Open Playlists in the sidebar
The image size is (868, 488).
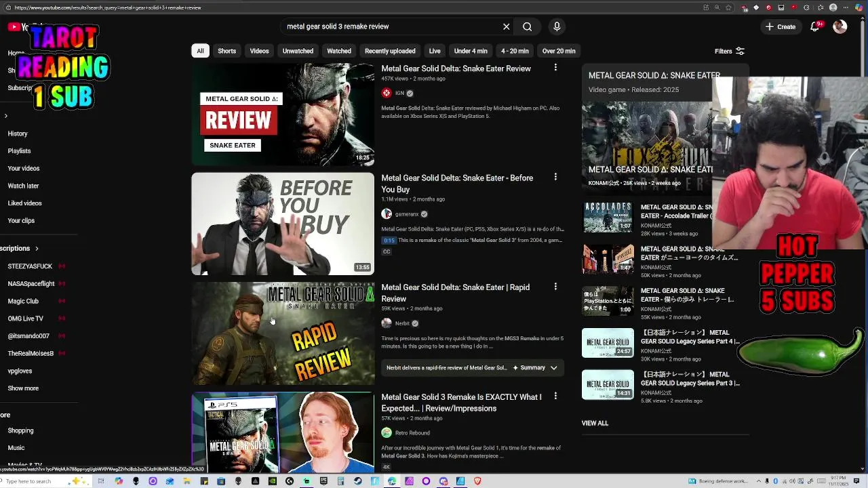[19, 151]
